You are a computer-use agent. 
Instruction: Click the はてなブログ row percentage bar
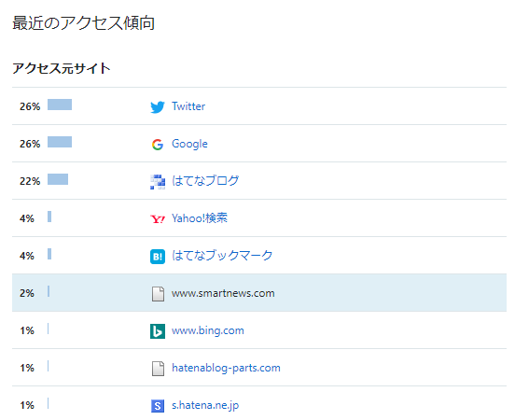point(58,179)
